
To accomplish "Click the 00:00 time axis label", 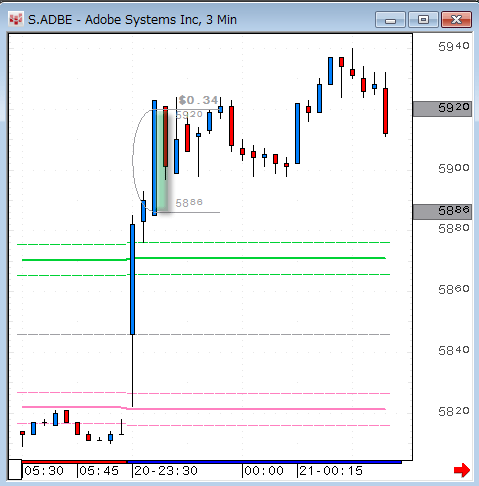I will pos(264,471).
